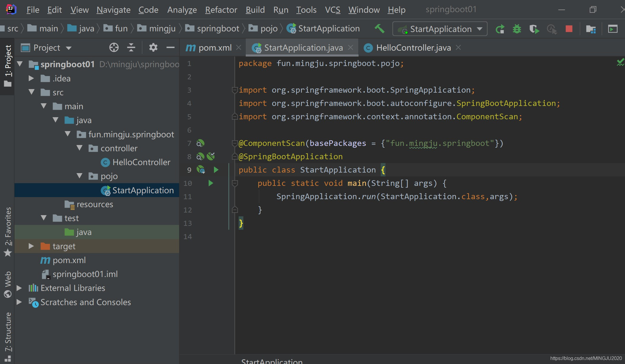Click inspection checkmark at editor top right
Image resolution: width=625 pixels, height=364 pixels.
(620, 62)
